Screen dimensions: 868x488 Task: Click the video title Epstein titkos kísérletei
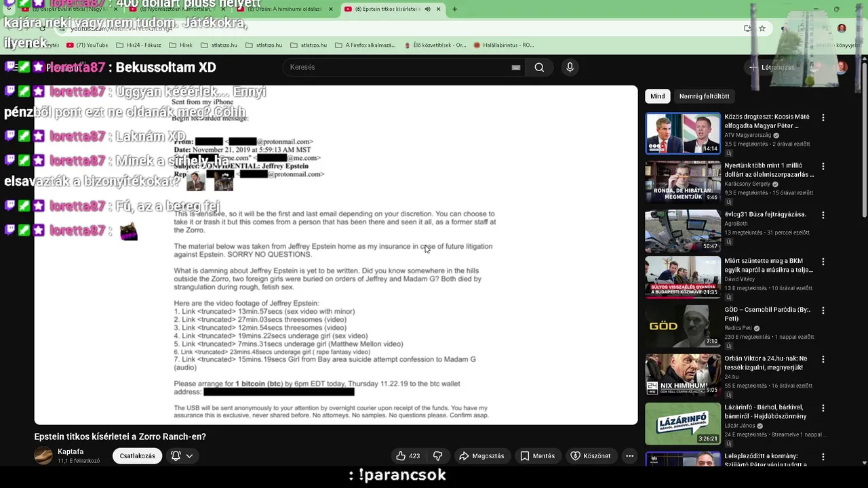pos(120,436)
